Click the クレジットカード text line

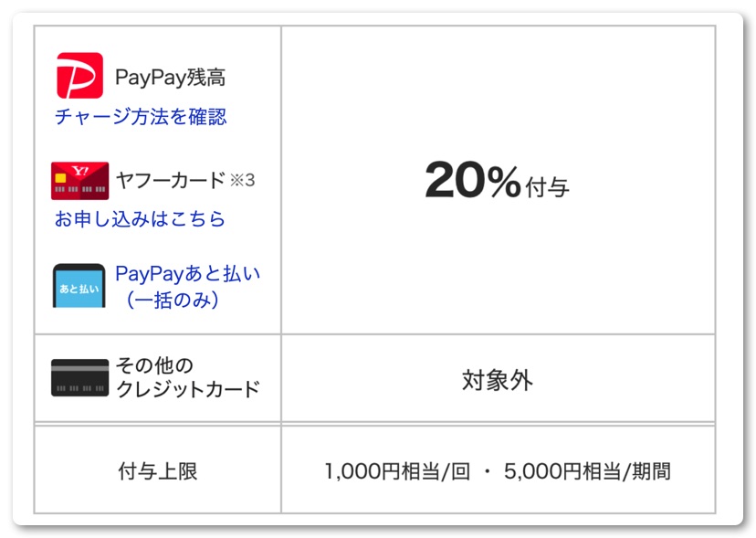click(x=187, y=389)
